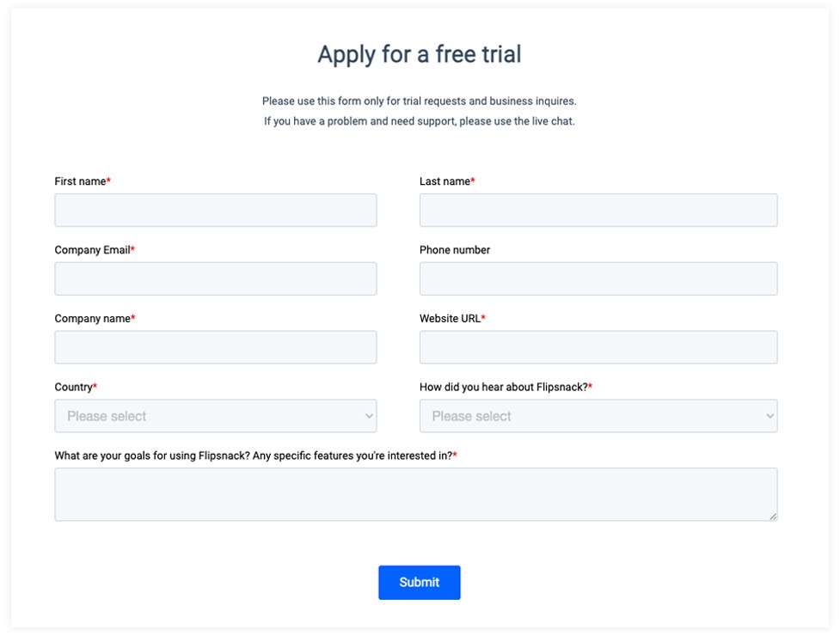Screen dimensions: 840x636
Task: Click the First name input field
Action: (x=215, y=210)
